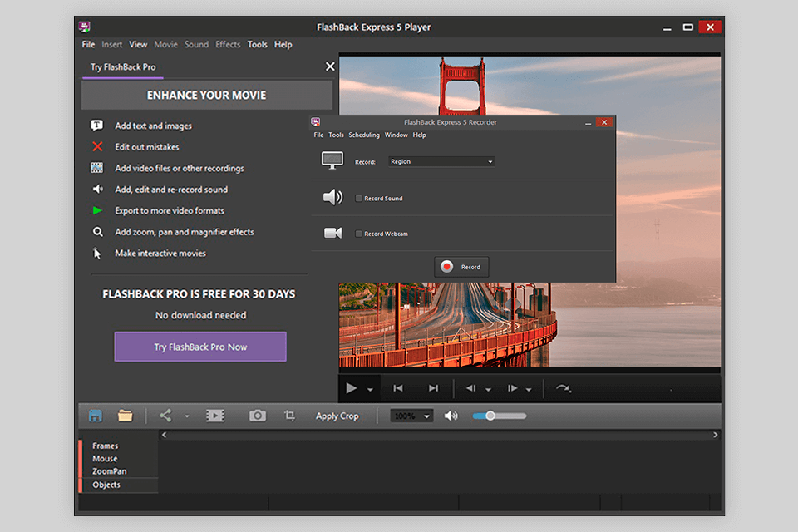The height and width of the screenshot is (532, 798).
Task: Open the Recorder Tools menu
Action: (336, 135)
